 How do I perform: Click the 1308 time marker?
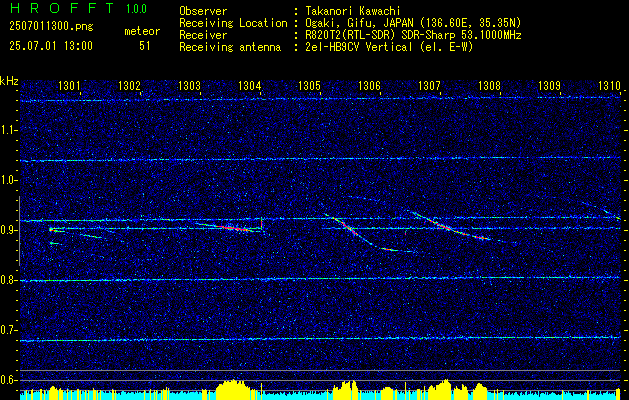[x=489, y=85]
